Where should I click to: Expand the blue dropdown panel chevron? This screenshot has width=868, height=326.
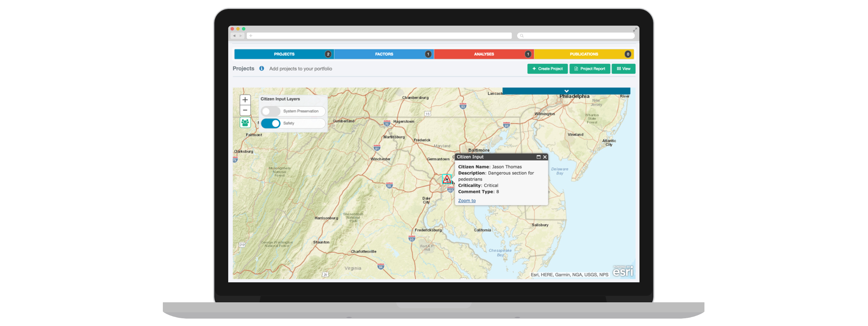click(566, 91)
